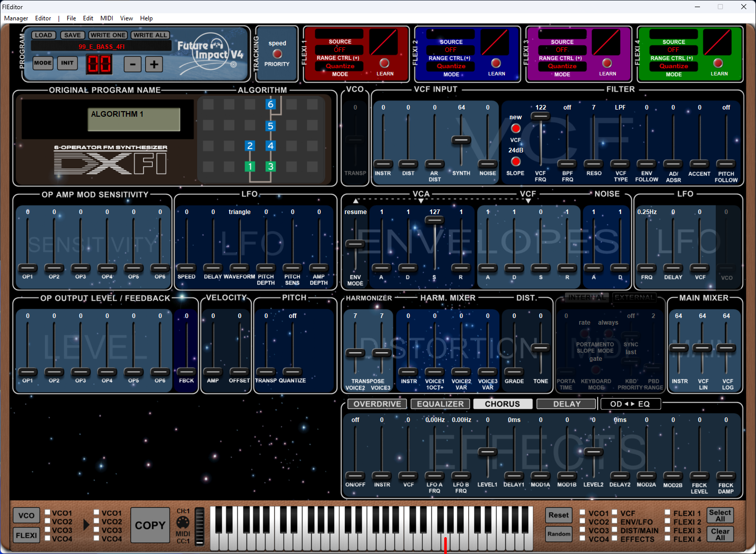Select operator 4 in the algorithm grid
The height and width of the screenshot is (554, 756).
coord(271,146)
